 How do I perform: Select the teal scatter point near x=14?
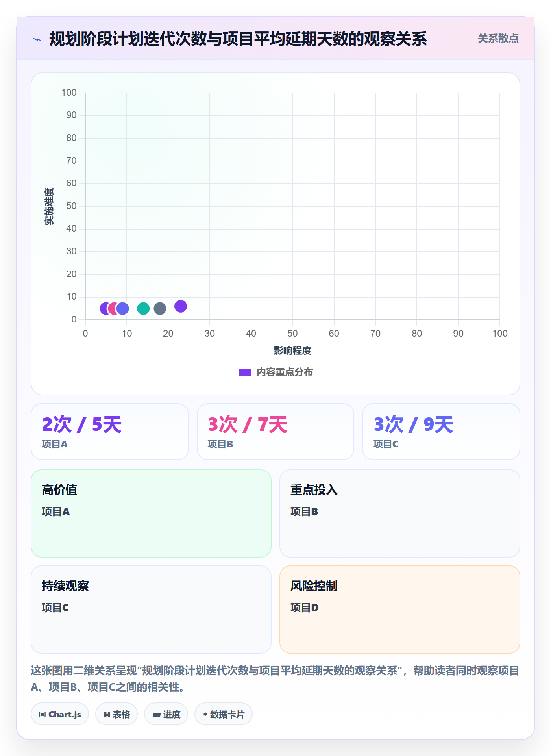[x=143, y=309]
